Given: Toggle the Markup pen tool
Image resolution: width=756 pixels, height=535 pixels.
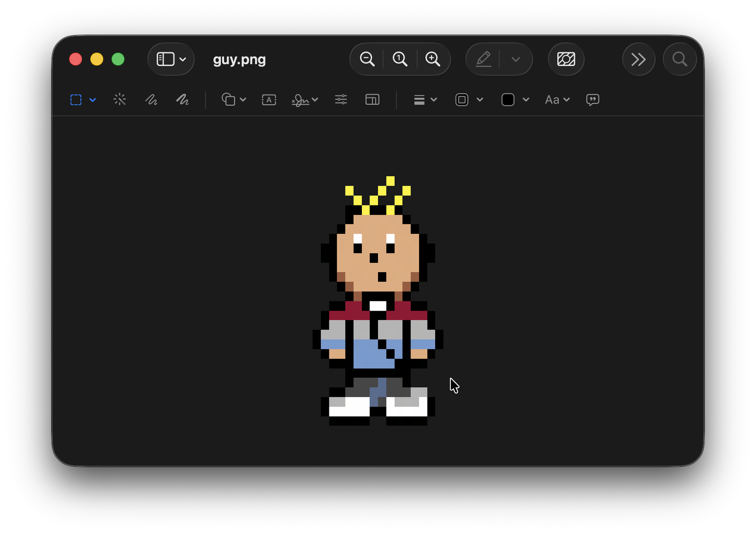Looking at the screenshot, I should (483, 59).
